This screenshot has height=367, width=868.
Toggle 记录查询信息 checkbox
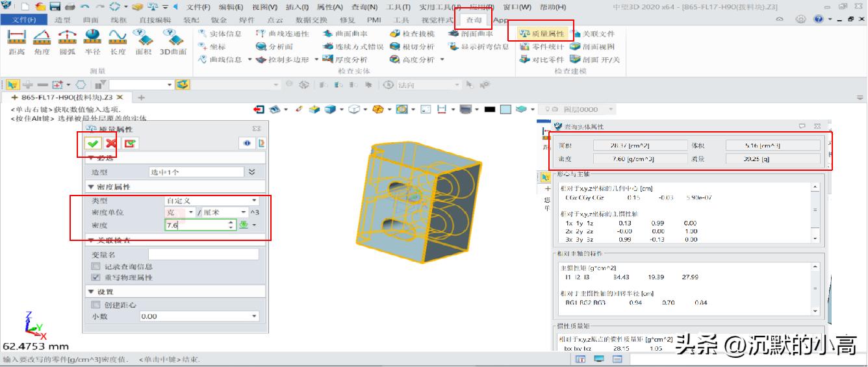coord(96,267)
